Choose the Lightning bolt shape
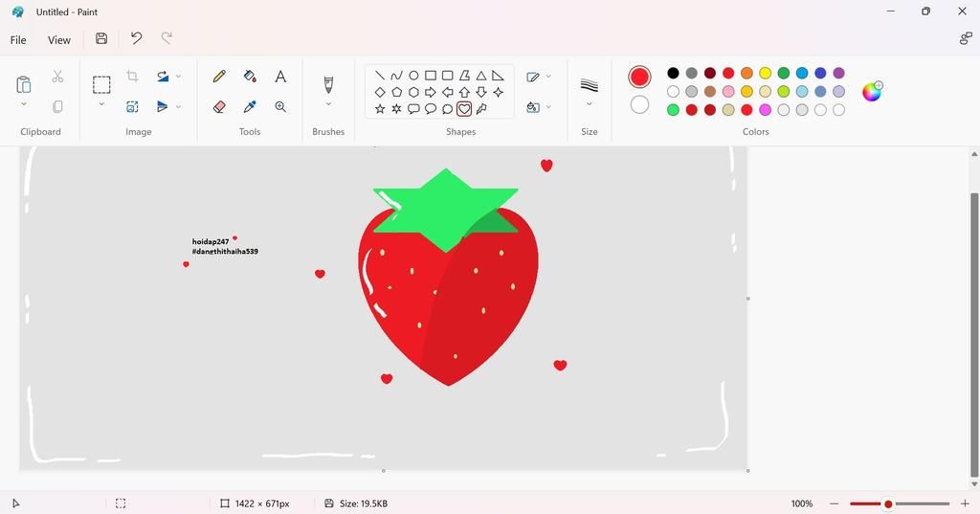 coord(481,109)
